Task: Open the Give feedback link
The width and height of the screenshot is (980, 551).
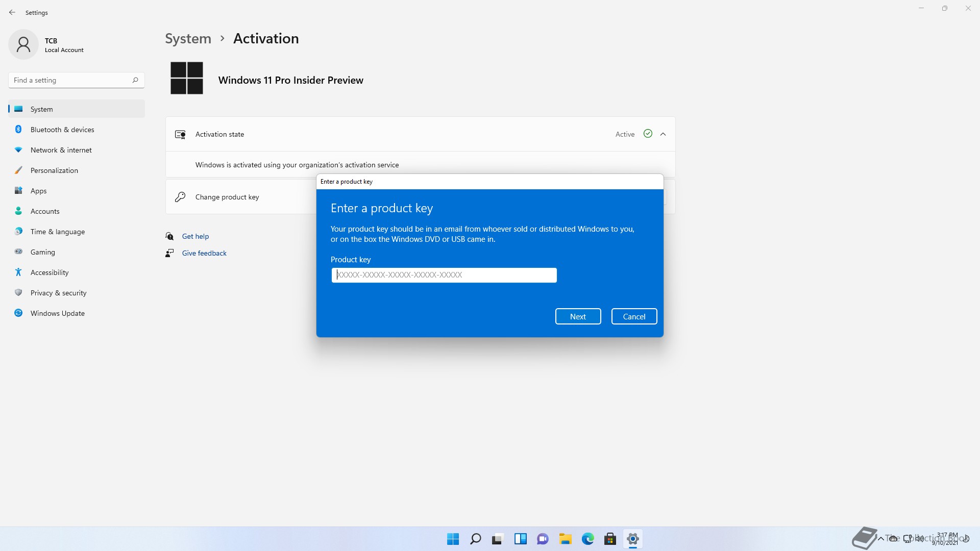Action: coord(204,253)
